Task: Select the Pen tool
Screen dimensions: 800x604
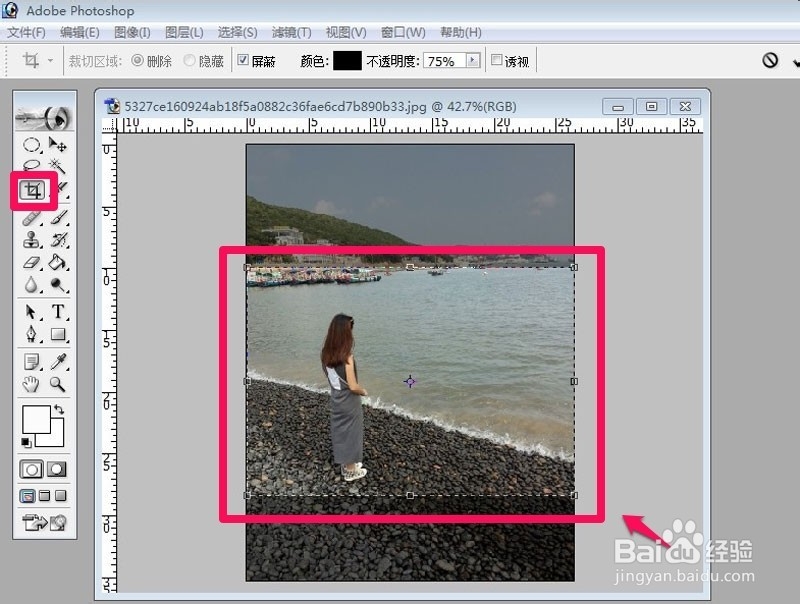Action: pyautogui.click(x=32, y=334)
